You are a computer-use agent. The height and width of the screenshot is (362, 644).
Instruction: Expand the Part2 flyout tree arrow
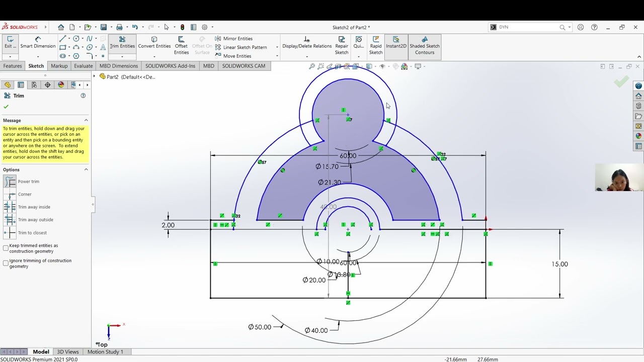[x=94, y=76]
